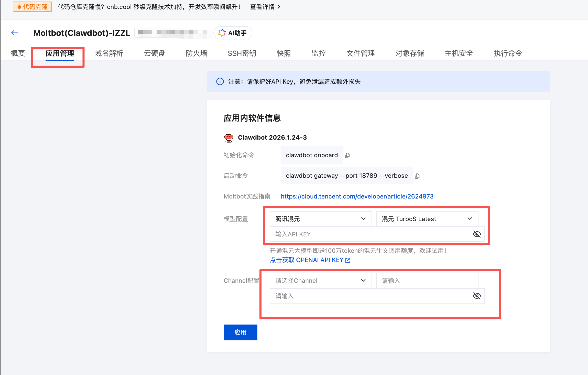Open the external link icon beside OPENAI API KEY

click(348, 260)
